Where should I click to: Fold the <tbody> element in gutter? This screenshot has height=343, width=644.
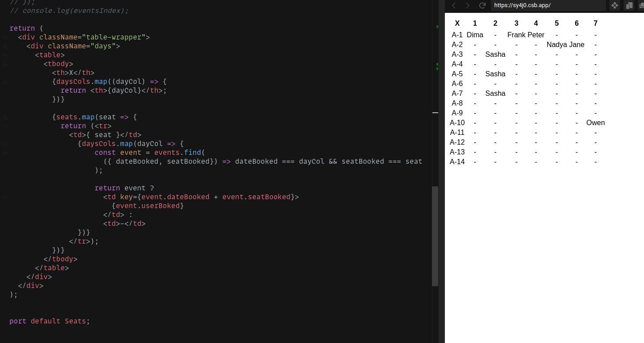5,64
